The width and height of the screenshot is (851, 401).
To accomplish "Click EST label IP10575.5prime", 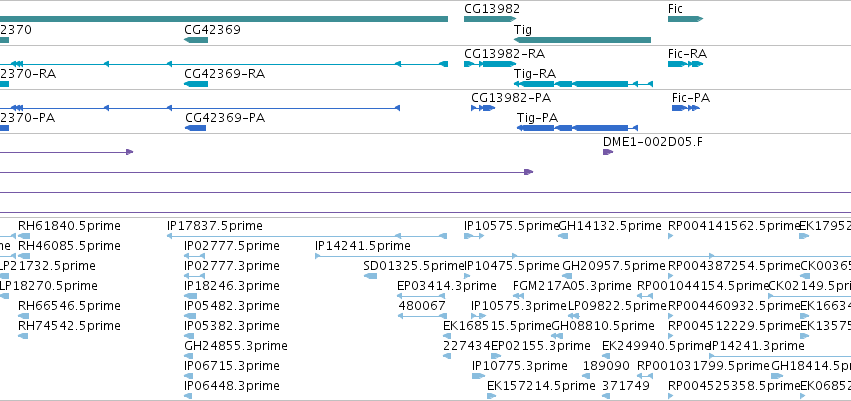I will tap(511, 226).
